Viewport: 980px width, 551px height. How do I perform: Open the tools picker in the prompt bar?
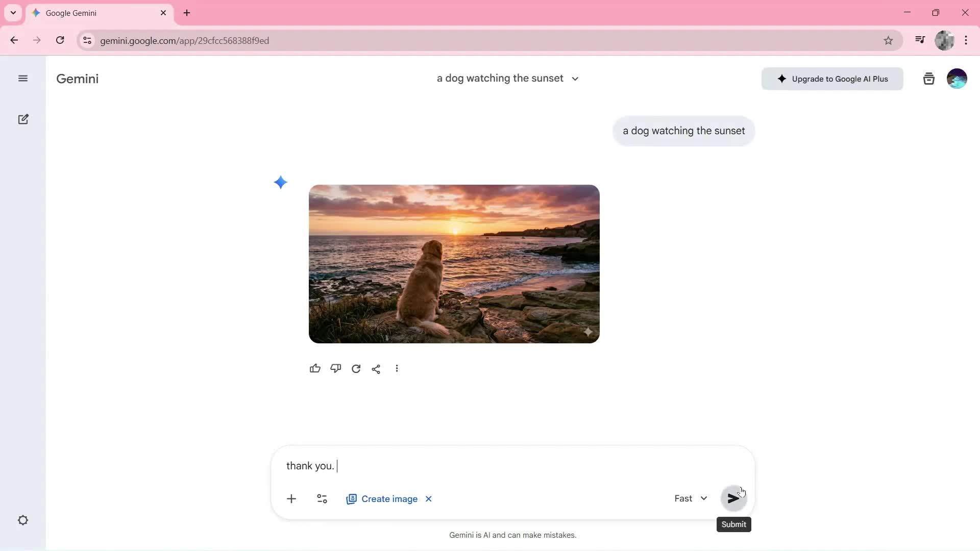[322, 498]
